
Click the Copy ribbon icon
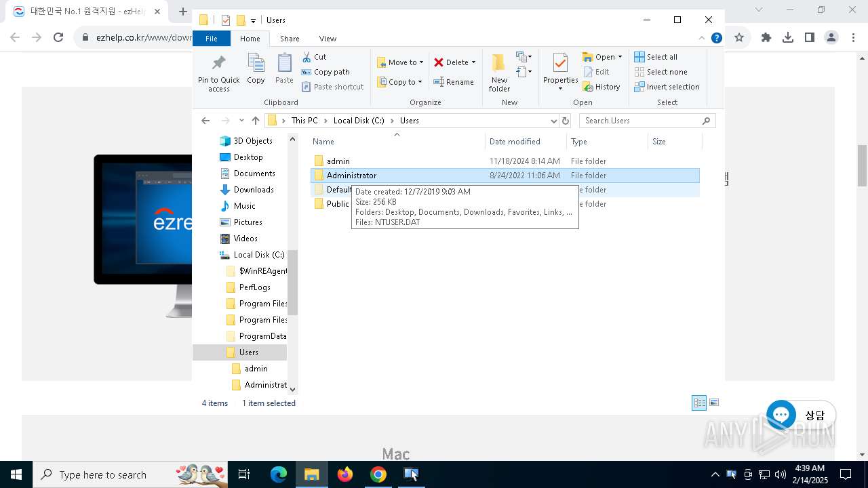[256, 69]
